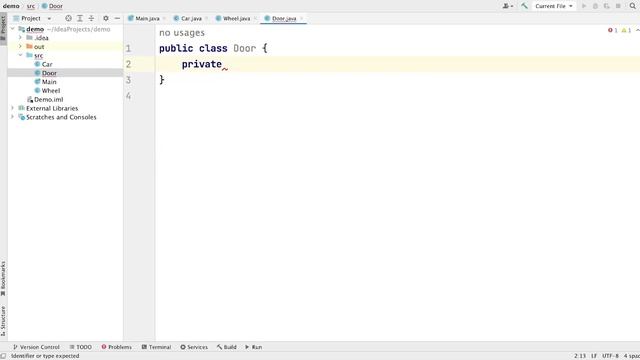Viewport: 640px width, 360px height.
Task: Click the red error indicator in the editor
Action: pos(613,30)
